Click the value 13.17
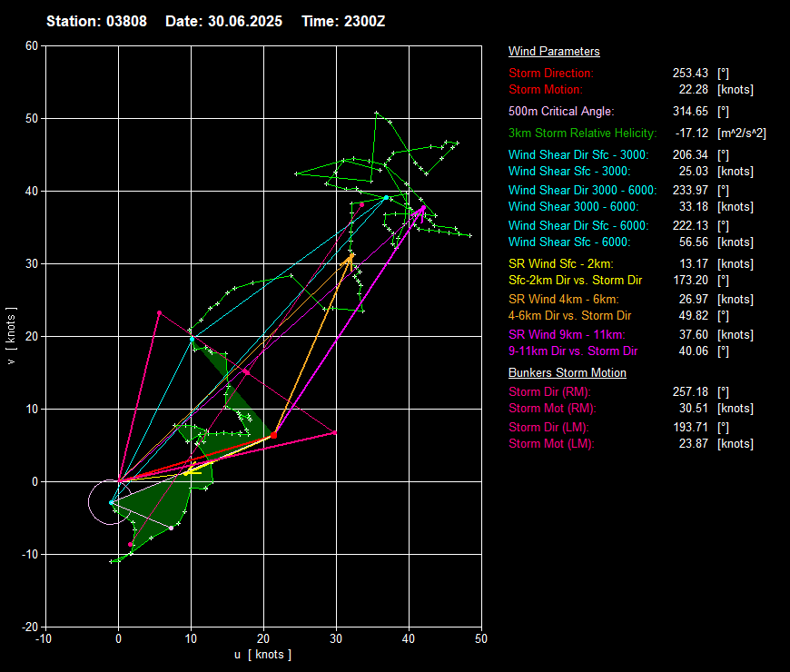 (693, 264)
